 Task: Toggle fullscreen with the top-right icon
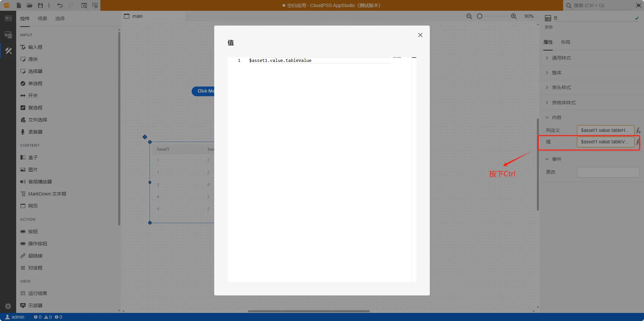point(638,5)
